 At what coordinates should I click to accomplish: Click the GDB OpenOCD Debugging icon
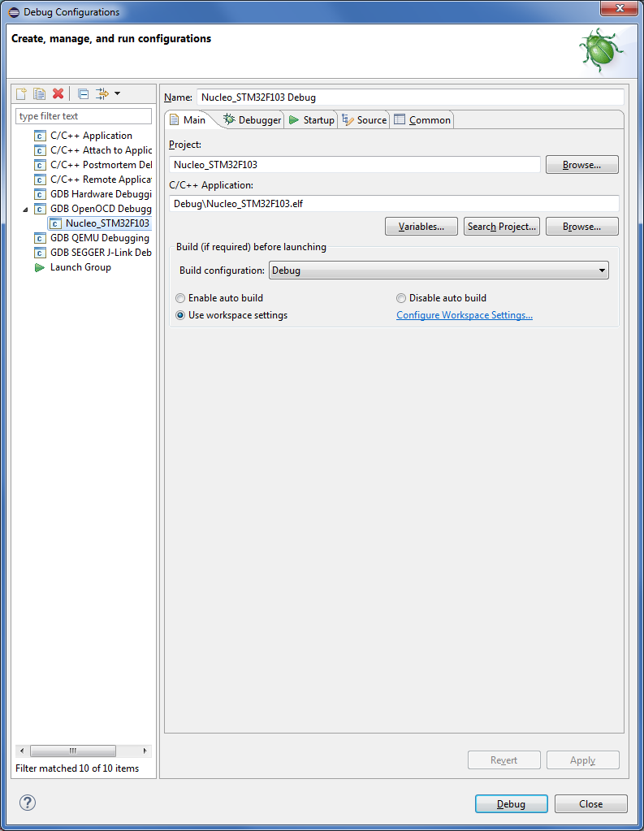[40, 209]
